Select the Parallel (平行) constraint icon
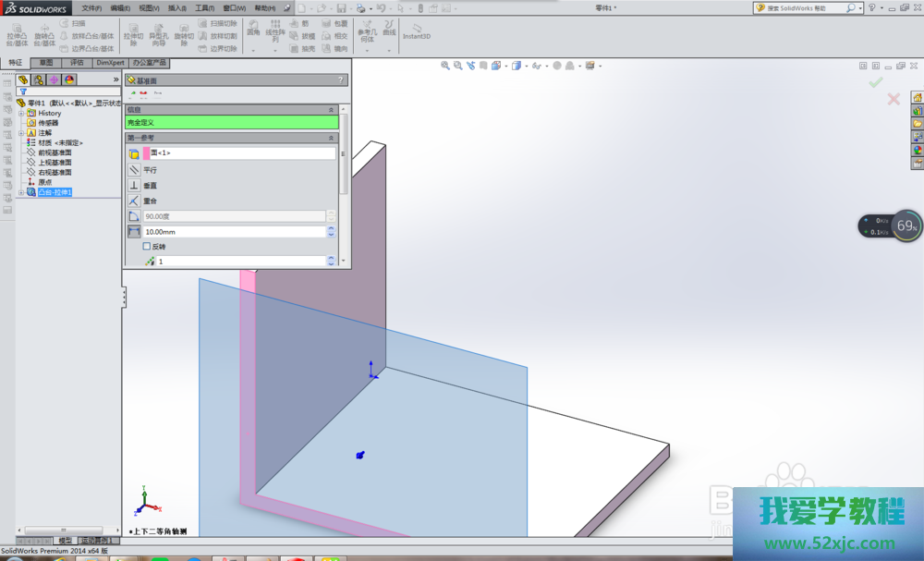Viewport: 924px width, 561px height. coord(134,170)
